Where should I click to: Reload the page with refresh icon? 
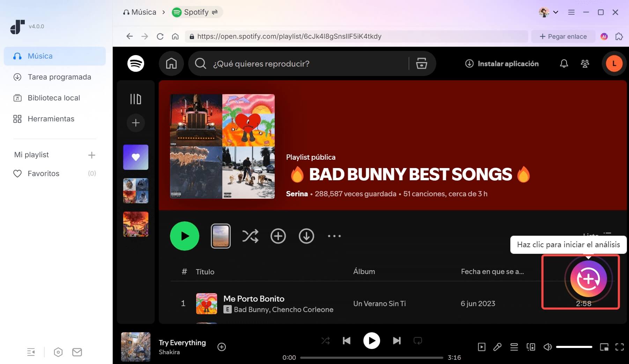click(160, 36)
